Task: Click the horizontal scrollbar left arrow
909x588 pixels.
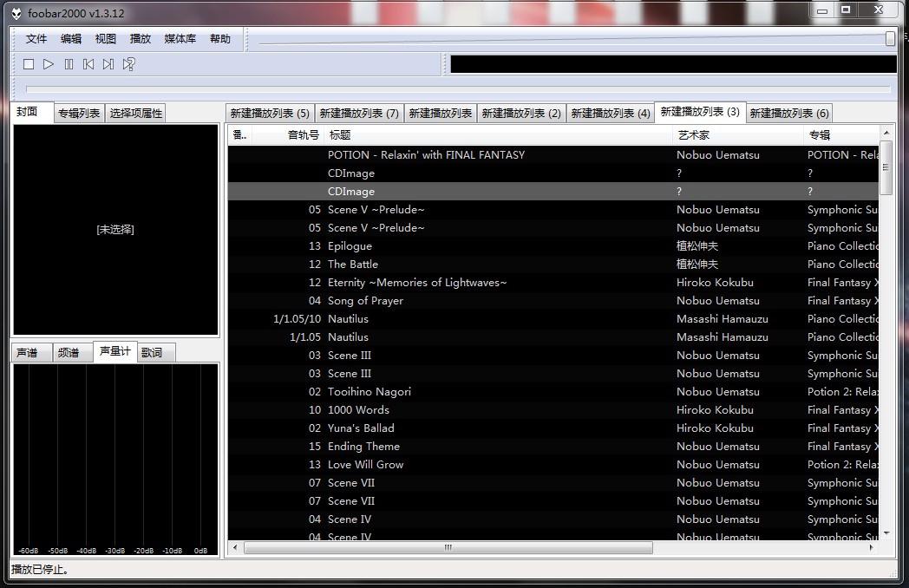Action: [x=235, y=547]
